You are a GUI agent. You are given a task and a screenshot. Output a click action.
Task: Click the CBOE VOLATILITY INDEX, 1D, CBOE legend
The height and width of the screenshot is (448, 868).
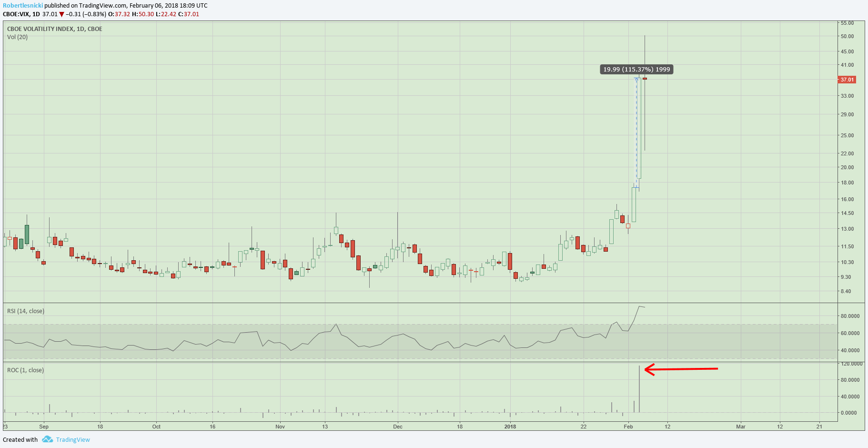coord(55,29)
